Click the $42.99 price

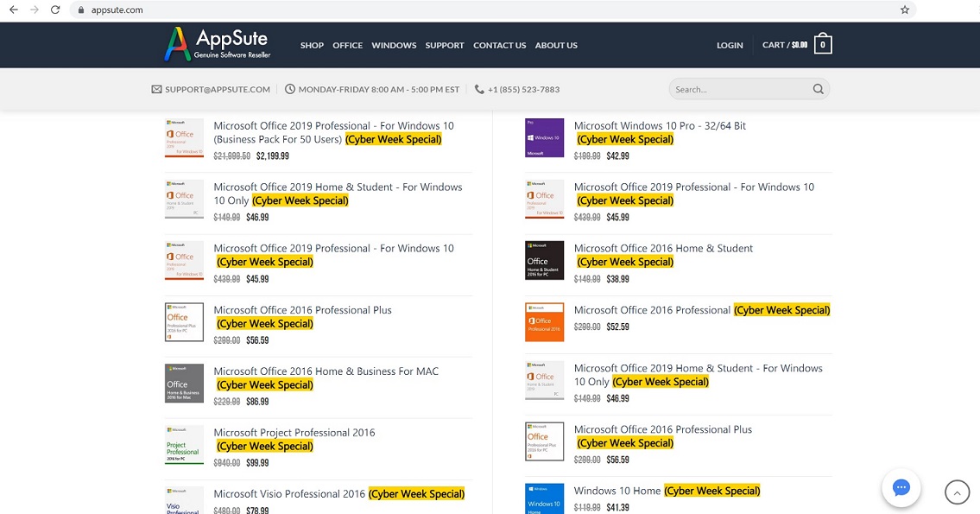pos(618,156)
